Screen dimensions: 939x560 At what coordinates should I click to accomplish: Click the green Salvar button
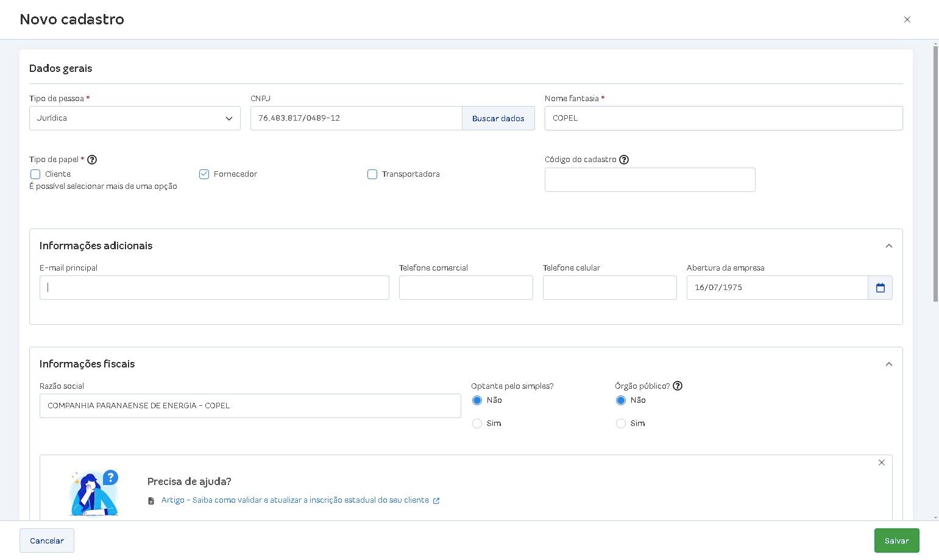896,541
